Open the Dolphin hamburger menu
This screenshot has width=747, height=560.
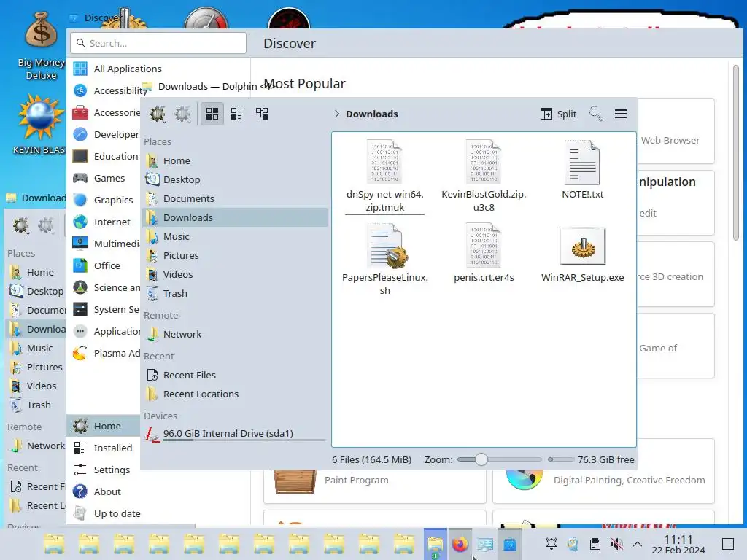[620, 114]
